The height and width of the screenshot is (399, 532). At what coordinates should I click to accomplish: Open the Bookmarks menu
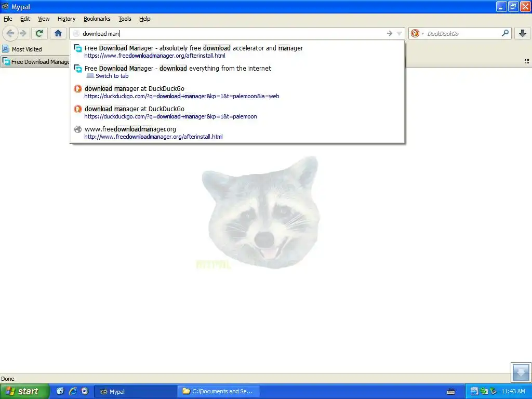(97, 19)
